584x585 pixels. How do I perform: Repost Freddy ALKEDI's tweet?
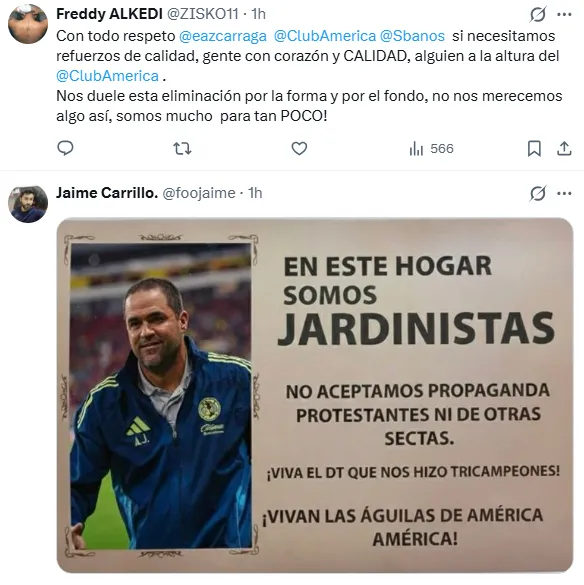pos(182,148)
